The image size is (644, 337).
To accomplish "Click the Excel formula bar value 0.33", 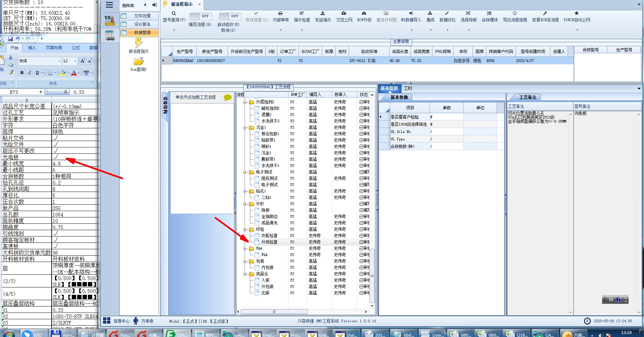I will click(79, 92).
